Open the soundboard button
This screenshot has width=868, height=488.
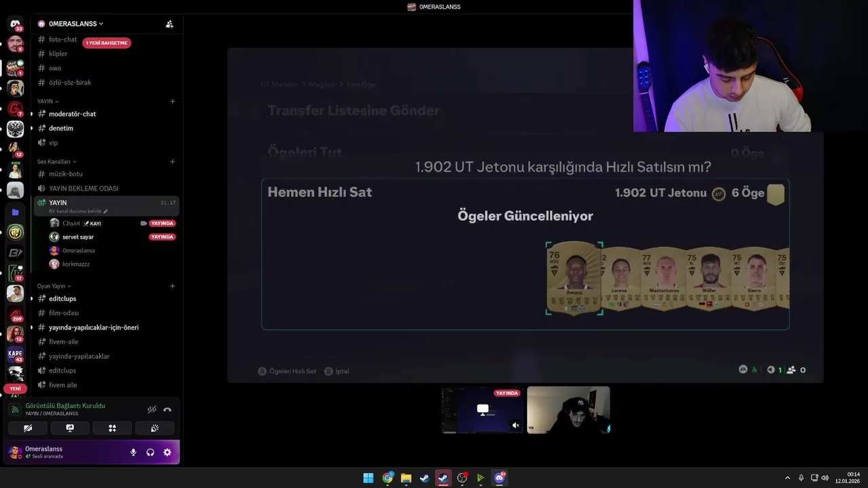tap(155, 428)
